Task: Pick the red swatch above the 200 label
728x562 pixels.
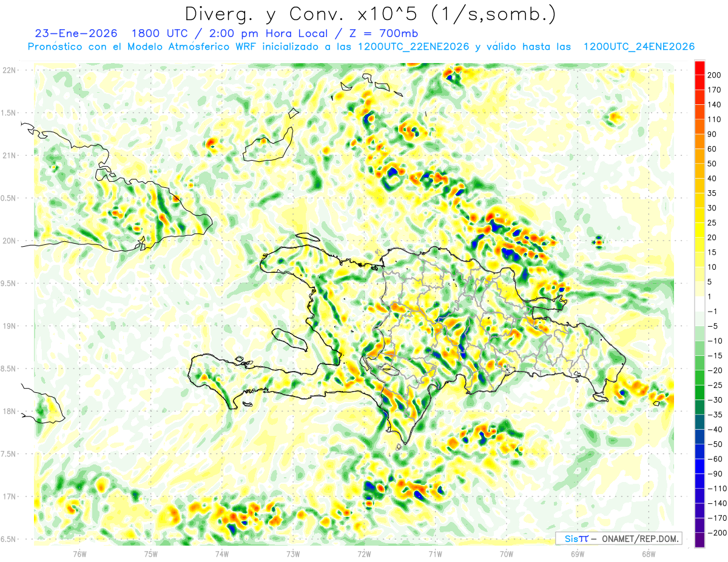Action: [x=699, y=68]
